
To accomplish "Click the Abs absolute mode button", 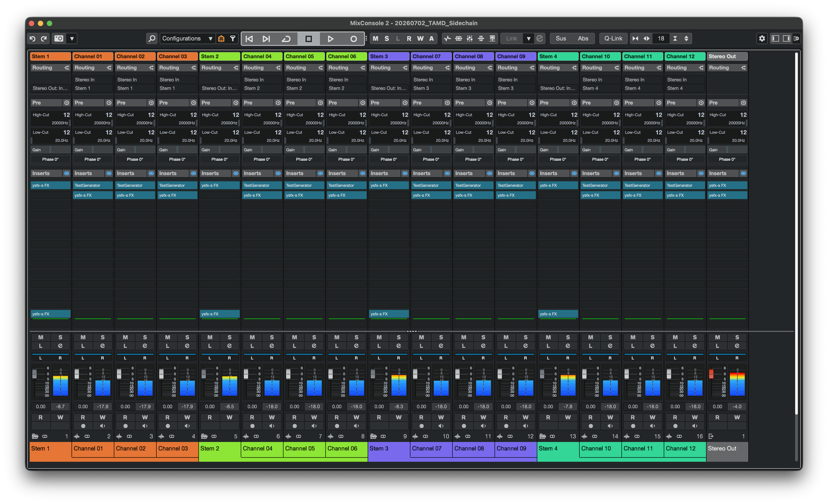I will coord(583,39).
